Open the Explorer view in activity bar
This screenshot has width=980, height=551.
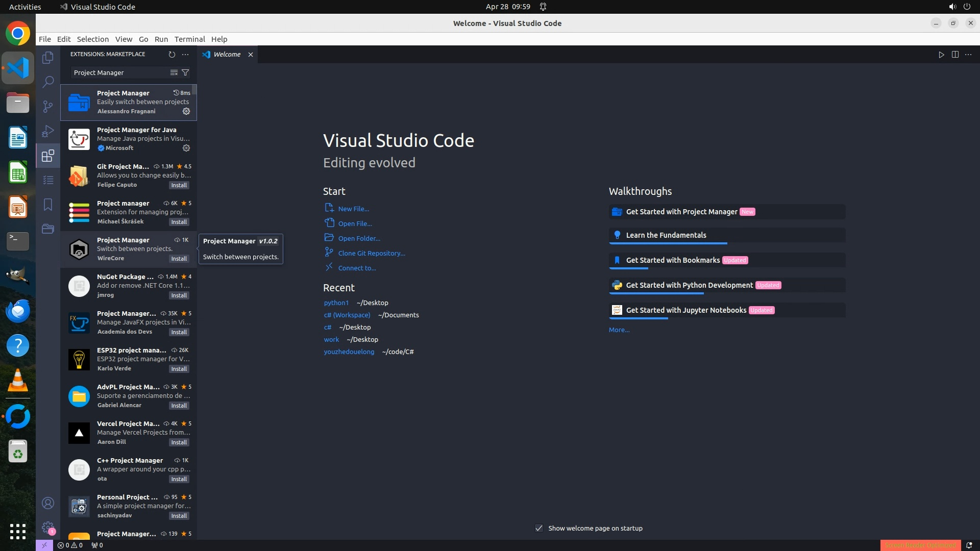pyautogui.click(x=48, y=58)
